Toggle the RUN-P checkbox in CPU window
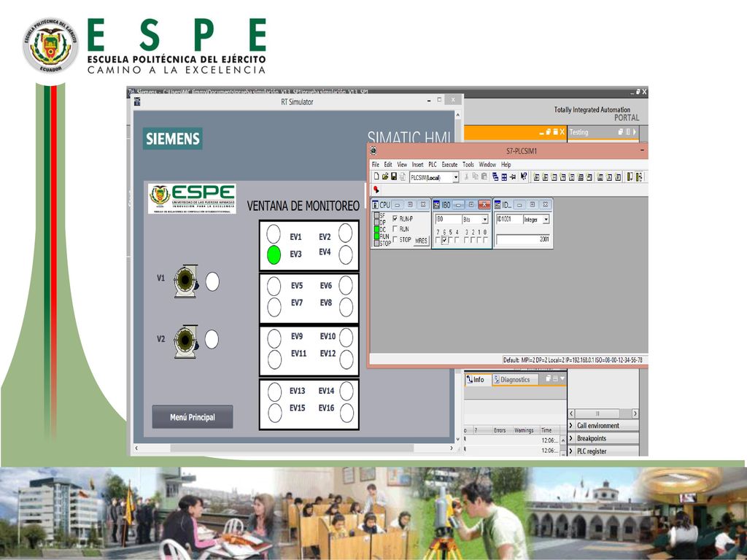This screenshot has height=560, width=747. 395,219
